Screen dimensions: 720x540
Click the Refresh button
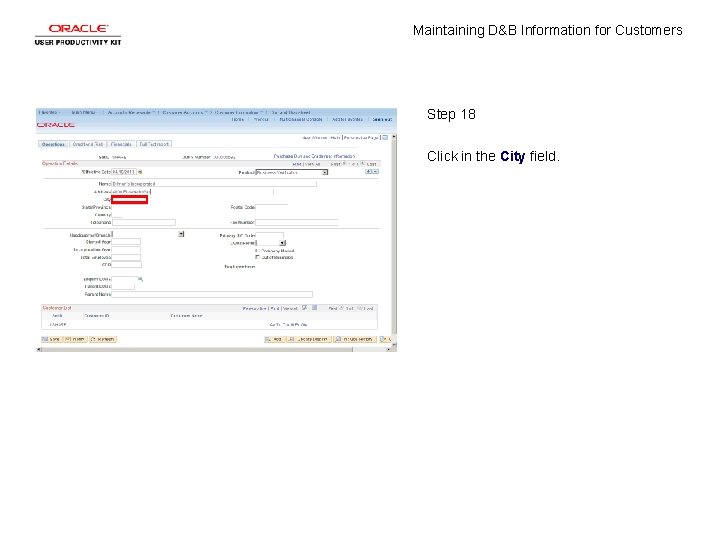103,339
